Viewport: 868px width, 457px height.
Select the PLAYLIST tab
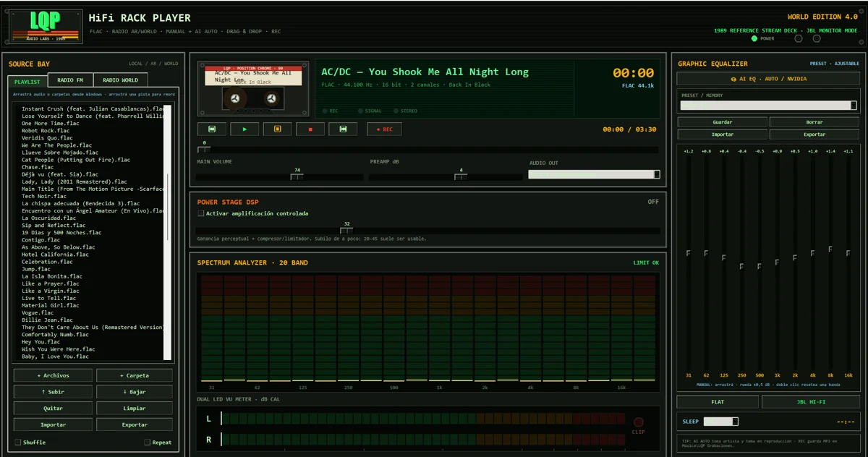(x=27, y=82)
